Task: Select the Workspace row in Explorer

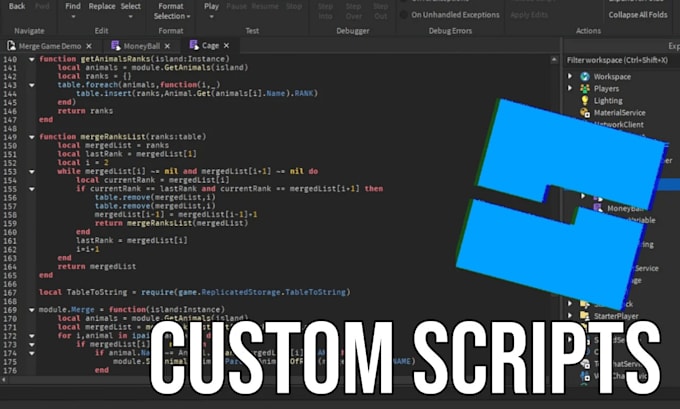Action: tap(622, 77)
